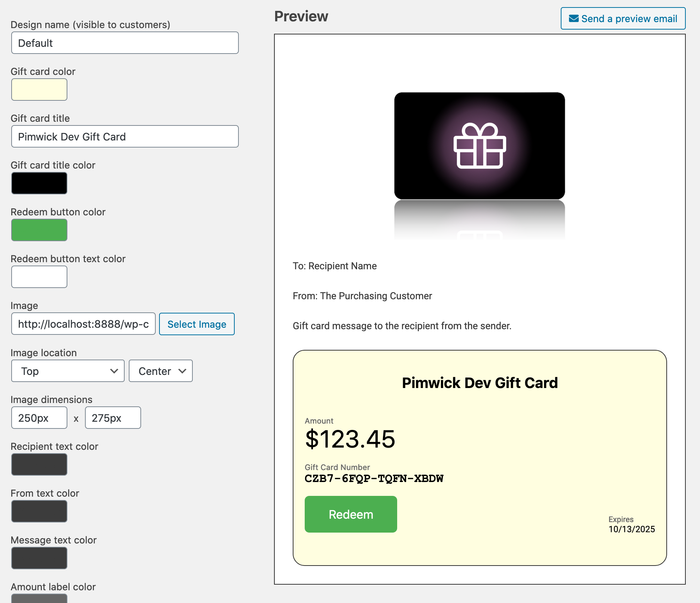
Task: Open the Recipient text color swatch
Action: 39,464
